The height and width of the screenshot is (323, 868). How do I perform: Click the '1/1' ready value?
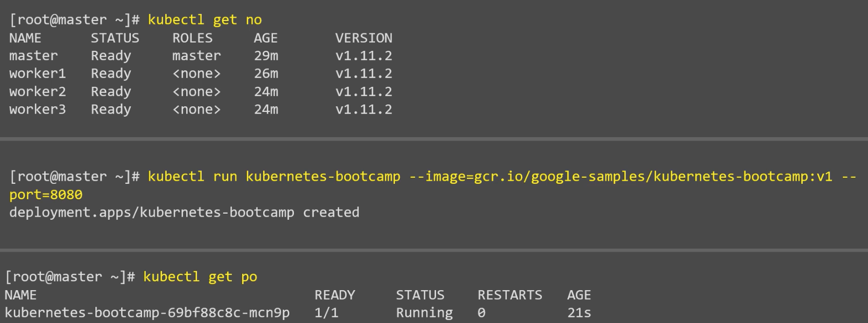[x=326, y=313]
